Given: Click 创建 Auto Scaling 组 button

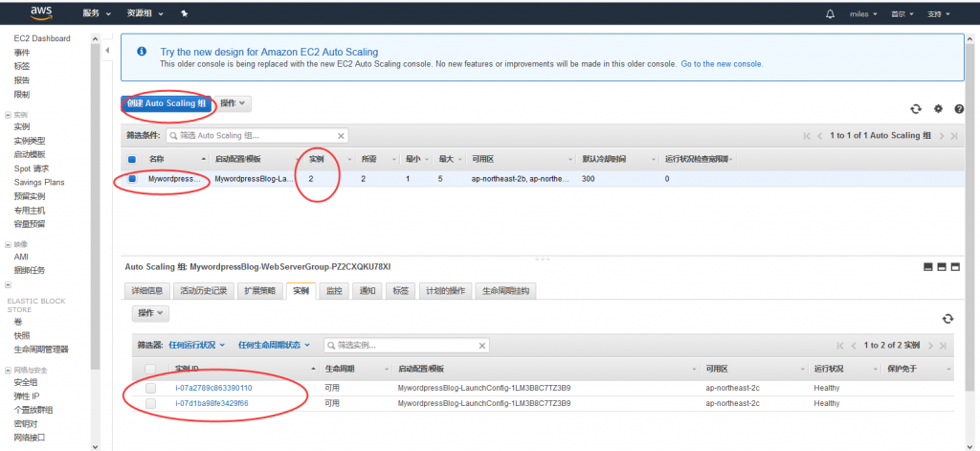Looking at the screenshot, I should 166,103.
